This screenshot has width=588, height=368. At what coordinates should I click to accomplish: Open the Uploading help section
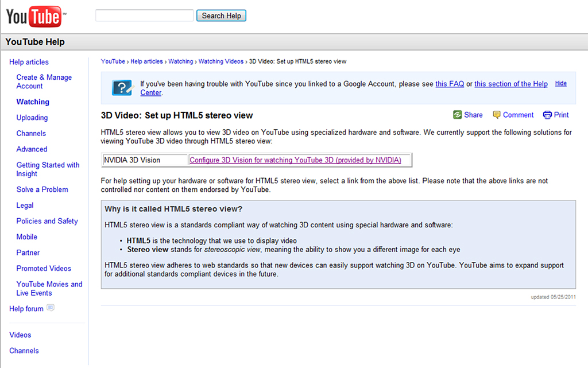(32, 118)
